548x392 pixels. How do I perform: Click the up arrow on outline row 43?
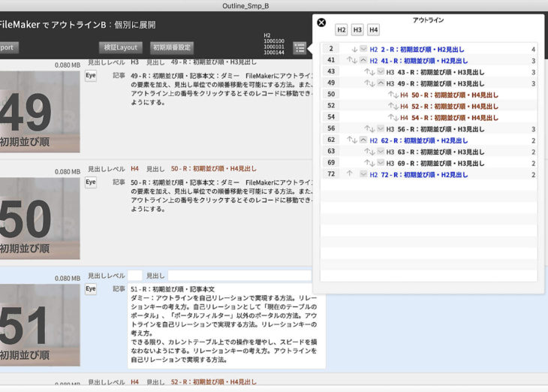coord(366,71)
